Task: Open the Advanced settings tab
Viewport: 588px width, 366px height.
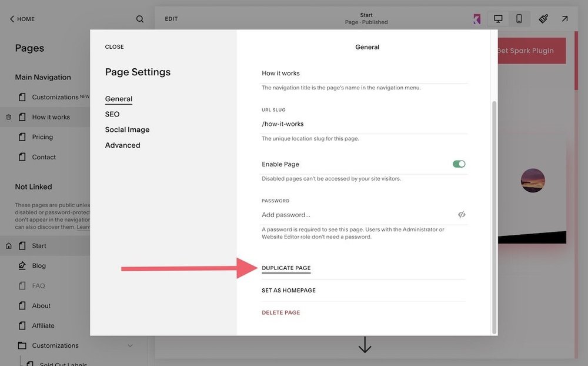Action: [122, 144]
